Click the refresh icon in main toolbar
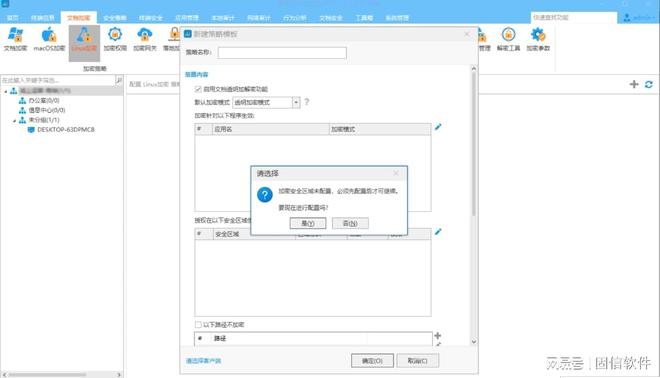The width and height of the screenshot is (660, 378). 649,84
